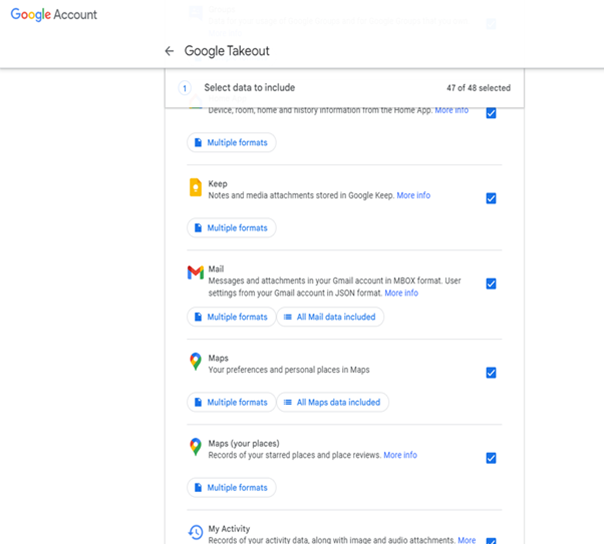
Task: Open More info link for Keep
Action: (413, 195)
